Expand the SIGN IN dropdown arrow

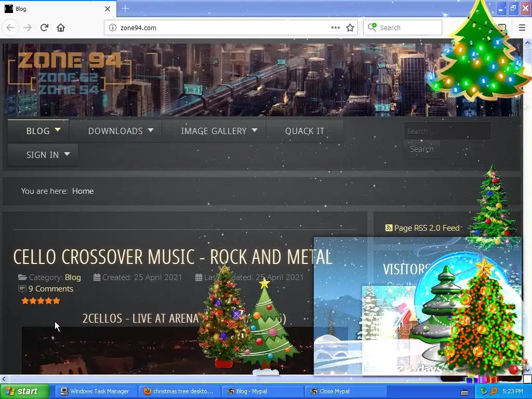[67, 154]
